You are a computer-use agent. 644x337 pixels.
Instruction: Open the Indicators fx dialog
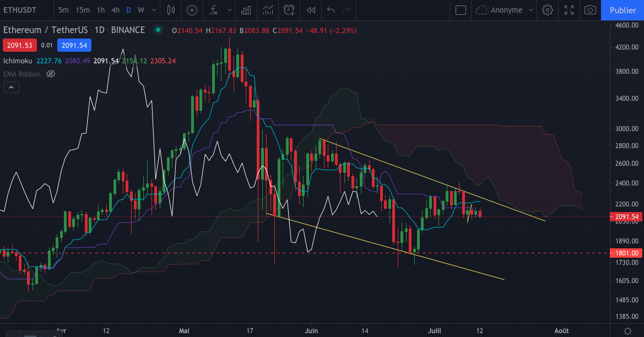point(214,10)
